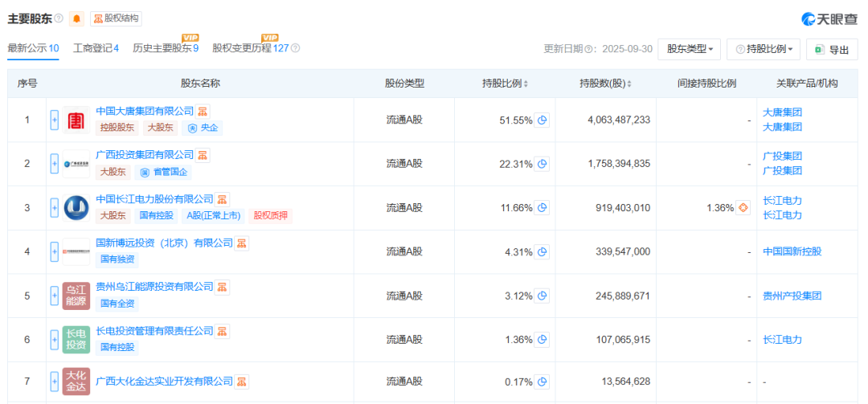Click pie chart icon beside 4.31%
Image resolution: width=868 pixels, height=404 pixels.
(x=542, y=252)
